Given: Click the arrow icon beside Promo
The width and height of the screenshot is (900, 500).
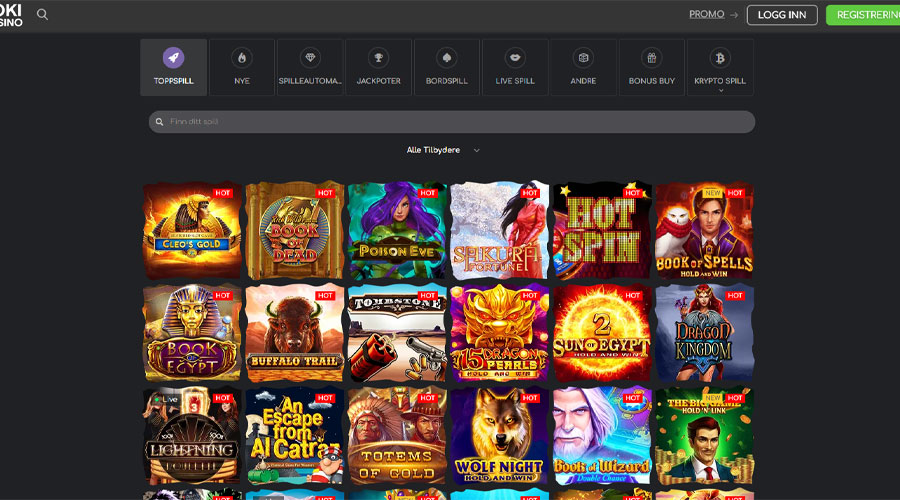Looking at the screenshot, I should click(x=734, y=15).
